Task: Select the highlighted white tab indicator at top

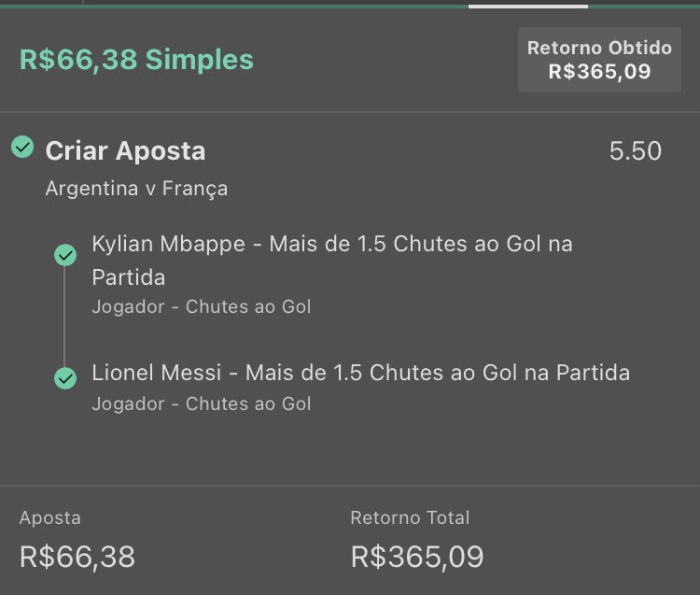Action: (528, 7)
